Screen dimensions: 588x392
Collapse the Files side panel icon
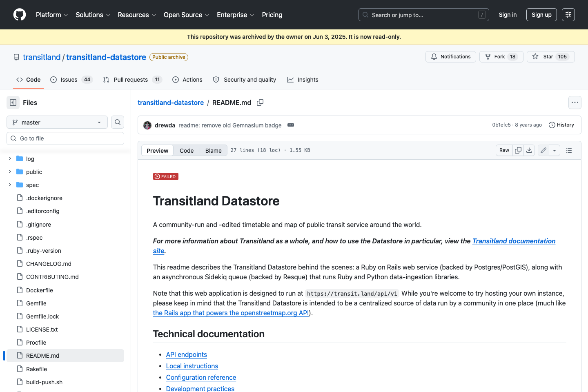click(13, 102)
